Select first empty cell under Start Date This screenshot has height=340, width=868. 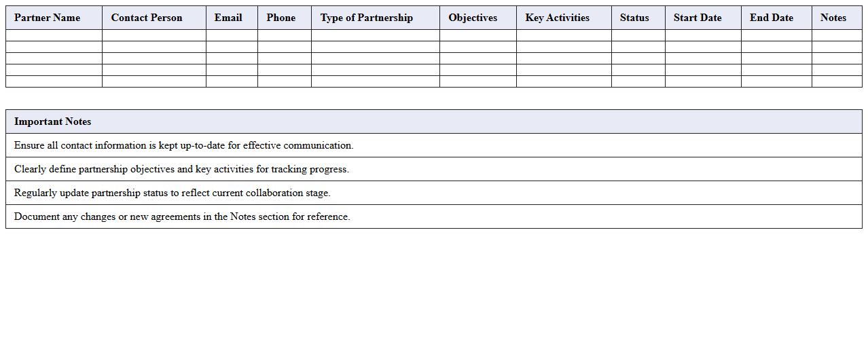[703, 35]
